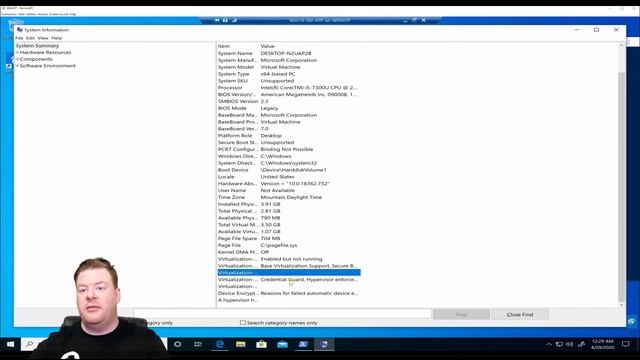Select the highlighted Virtualization row
The image size is (640, 360).
click(x=289, y=273)
